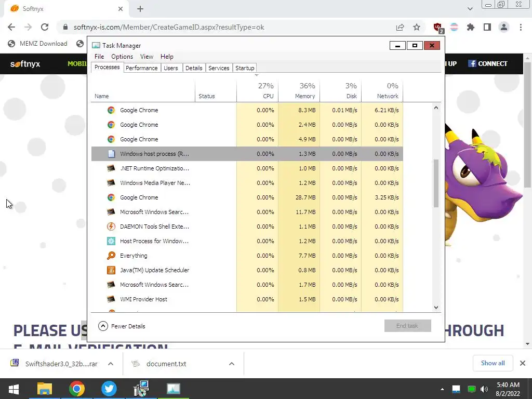This screenshot has height=399, width=532.
Task: Click the Windows host process file icon
Action: point(111,154)
